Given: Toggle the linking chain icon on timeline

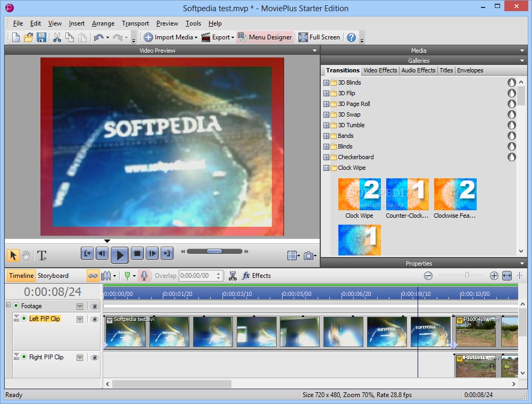Looking at the screenshot, I should point(93,276).
